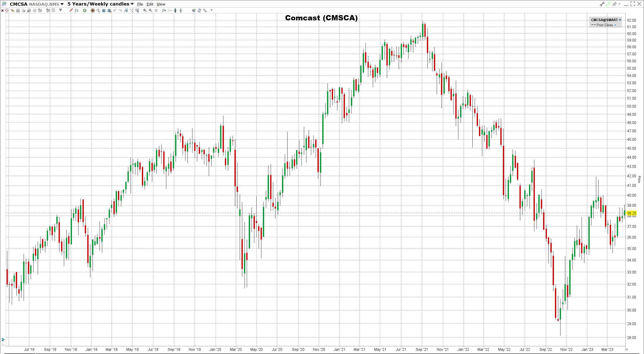Image resolution: width=644 pixels, height=354 pixels.
Task: Click the zoom in magnifier icon
Action: tap(145, 10)
